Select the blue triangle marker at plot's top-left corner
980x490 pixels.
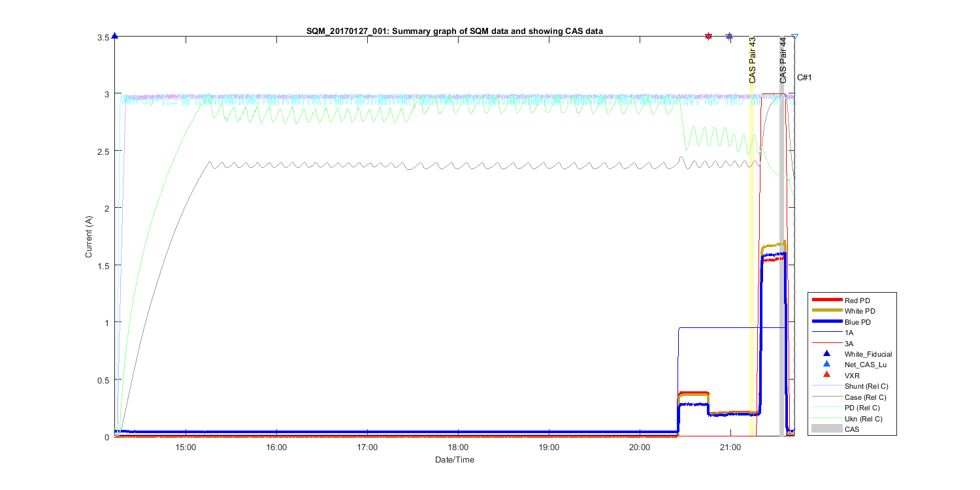pos(115,37)
